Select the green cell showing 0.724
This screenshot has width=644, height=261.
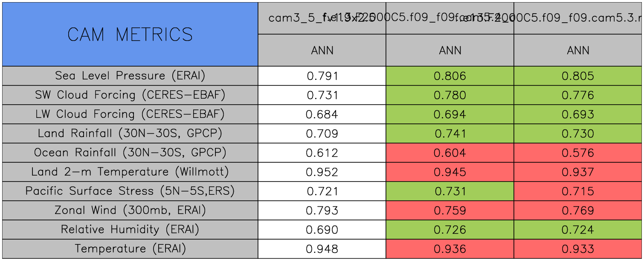(578, 230)
